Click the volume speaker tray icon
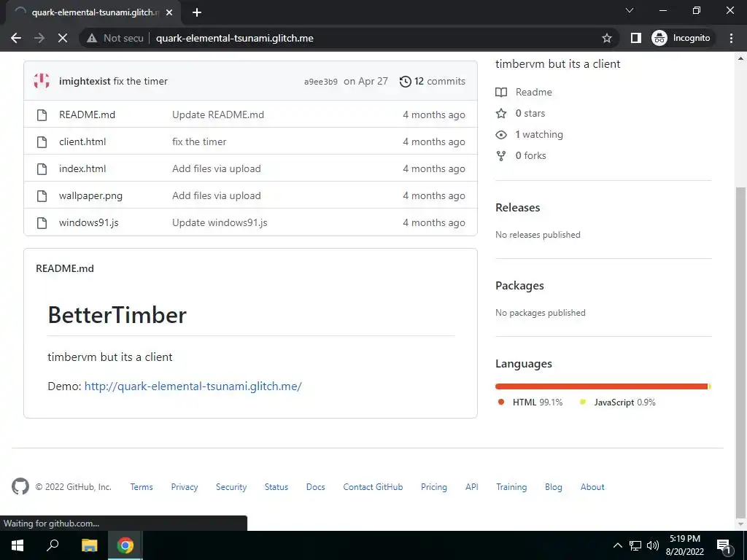The width and height of the screenshot is (747, 560). point(653,545)
